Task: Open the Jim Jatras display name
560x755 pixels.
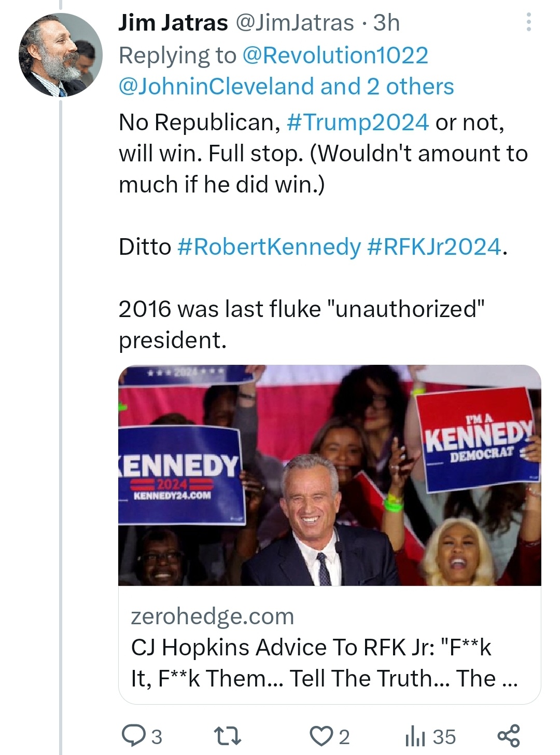Action: (173, 23)
